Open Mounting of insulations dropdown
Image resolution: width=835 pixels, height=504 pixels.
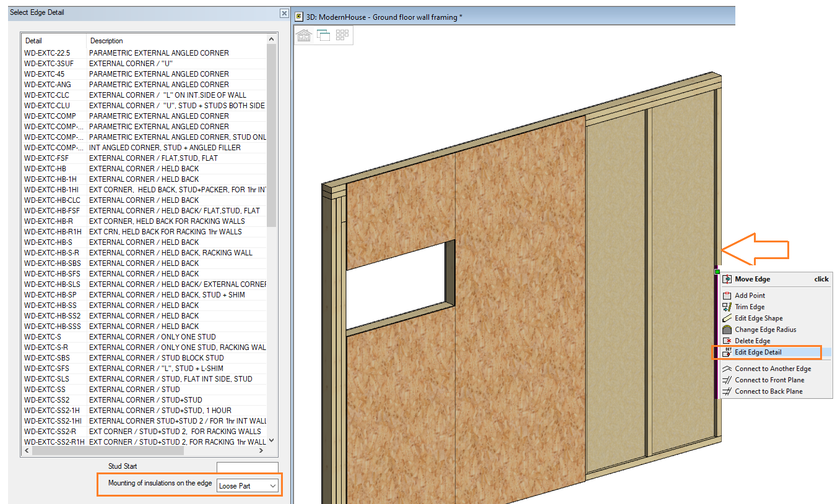248,486
